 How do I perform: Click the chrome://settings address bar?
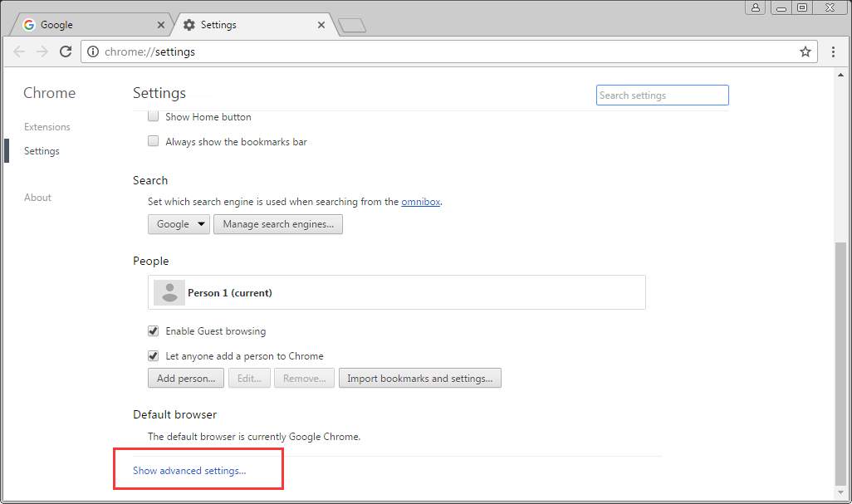click(x=448, y=51)
